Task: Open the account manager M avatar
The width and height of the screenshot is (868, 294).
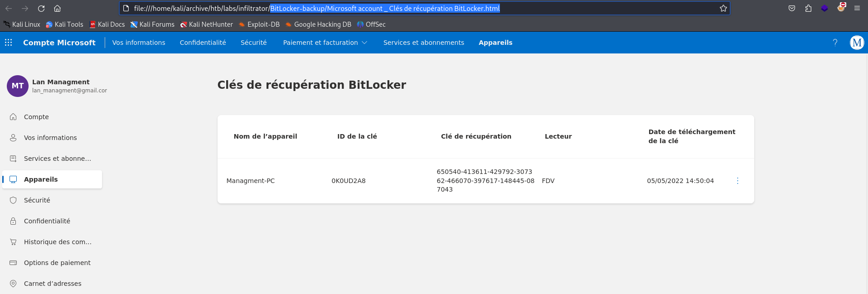Action: (x=857, y=43)
